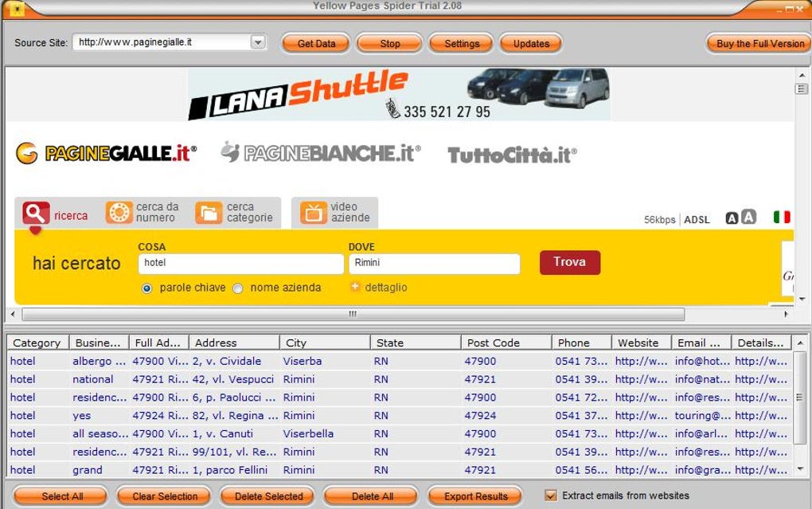
Task: Switch to the video aziende tab
Action: coord(334,213)
